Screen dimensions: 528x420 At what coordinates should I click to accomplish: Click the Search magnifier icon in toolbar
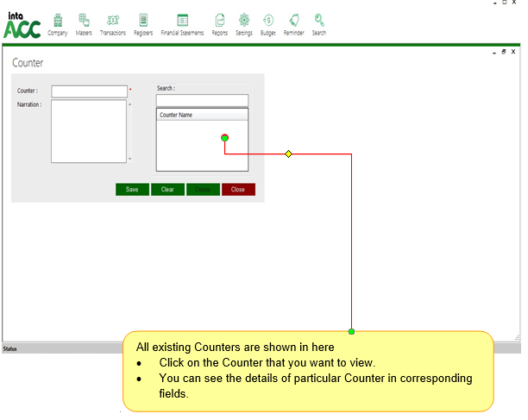click(x=319, y=21)
